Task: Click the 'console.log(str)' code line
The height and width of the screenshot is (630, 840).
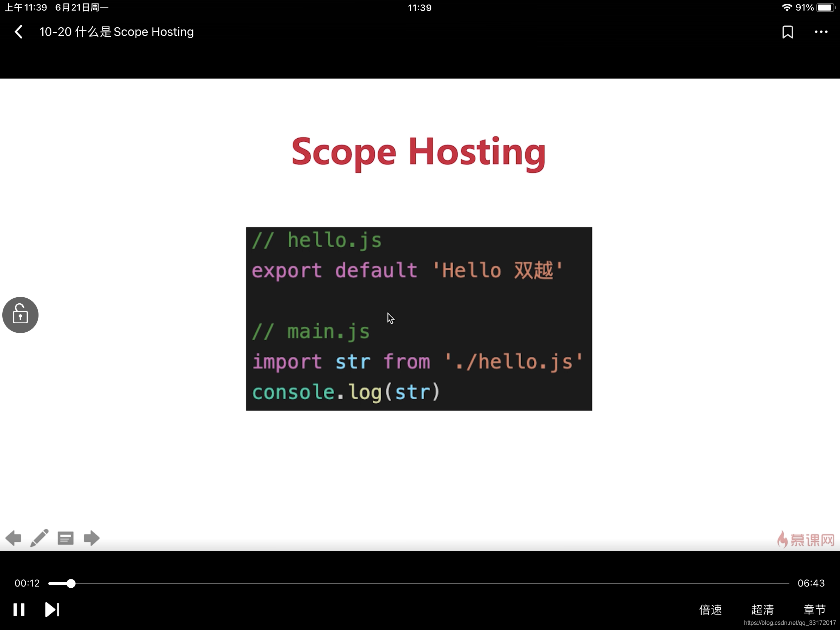Action: coord(346,392)
